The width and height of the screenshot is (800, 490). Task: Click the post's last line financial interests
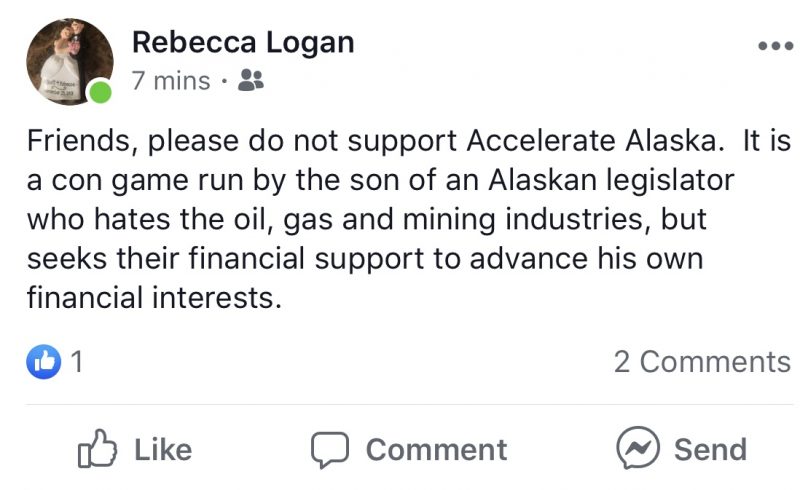(154, 297)
